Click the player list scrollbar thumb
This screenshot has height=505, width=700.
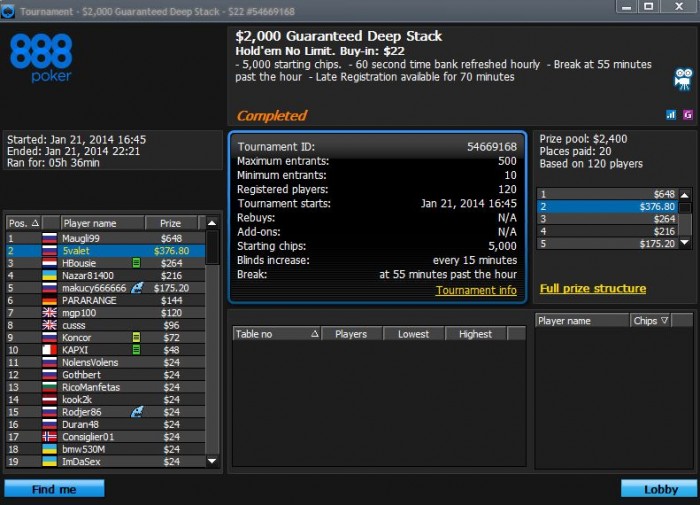(212, 247)
